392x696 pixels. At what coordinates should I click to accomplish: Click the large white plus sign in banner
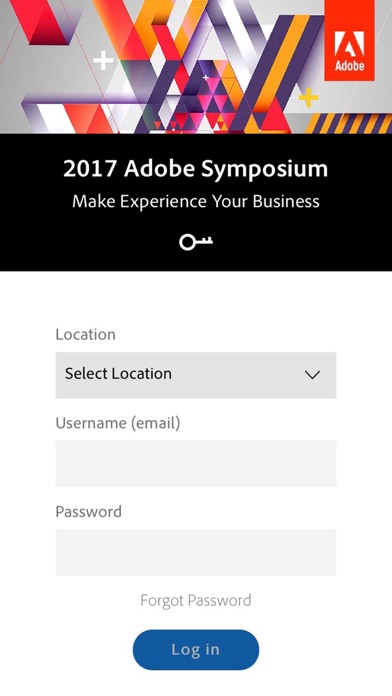pyautogui.click(x=103, y=60)
